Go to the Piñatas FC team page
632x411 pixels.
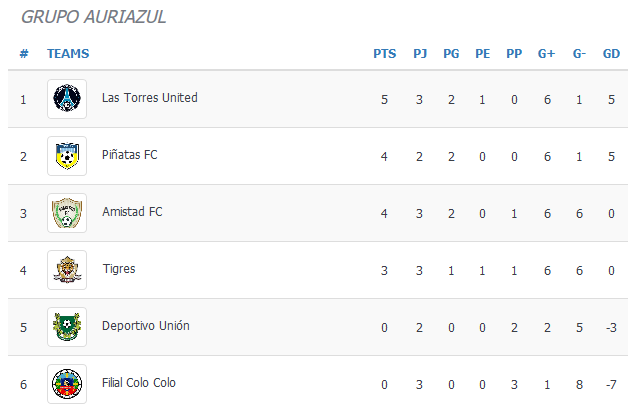pyautogui.click(x=129, y=155)
